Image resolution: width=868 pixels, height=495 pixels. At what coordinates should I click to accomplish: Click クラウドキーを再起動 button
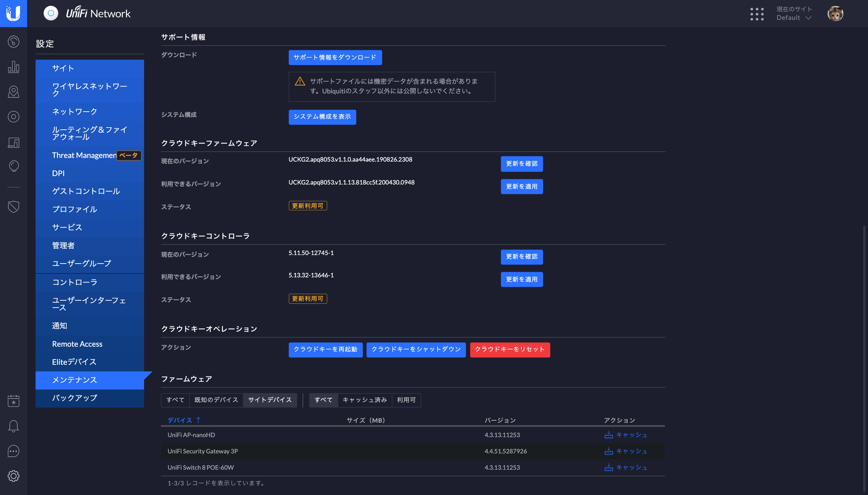tap(325, 349)
